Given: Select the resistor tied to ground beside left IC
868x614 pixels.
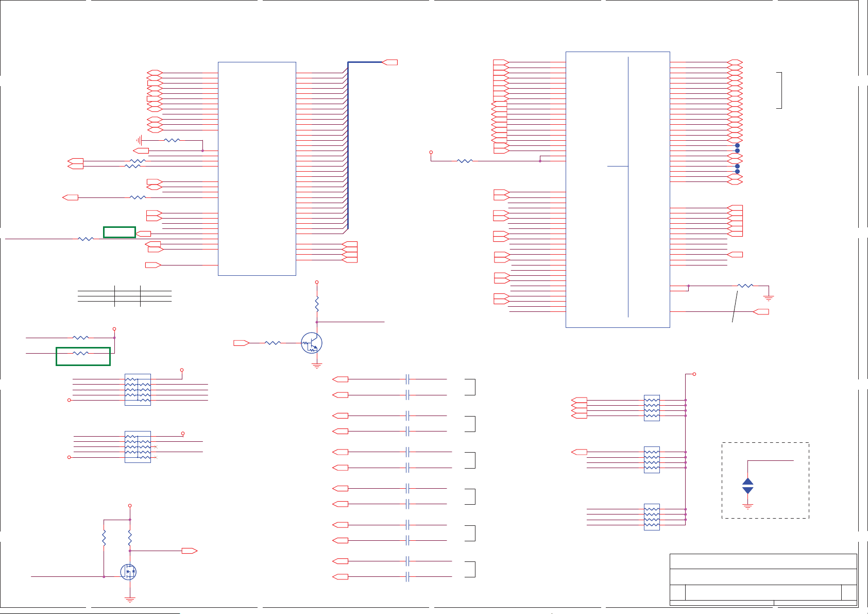Looking at the screenshot, I should tap(172, 140).
